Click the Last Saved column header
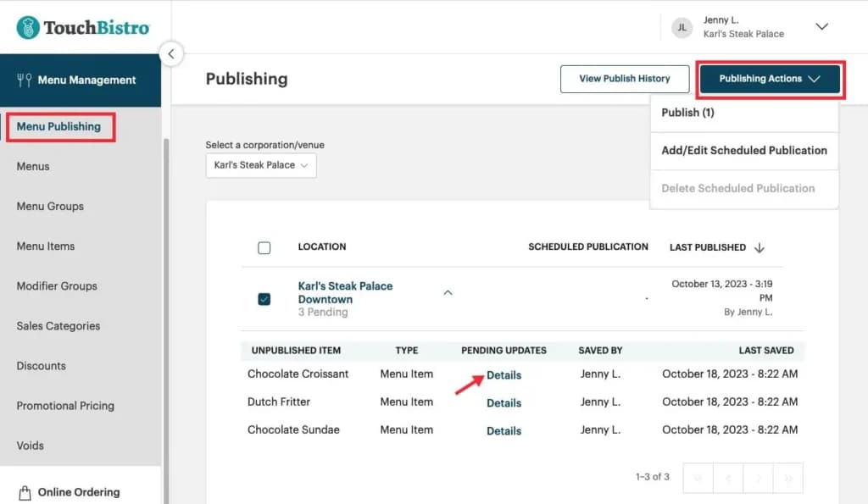868x504 pixels. pos(766,350)
